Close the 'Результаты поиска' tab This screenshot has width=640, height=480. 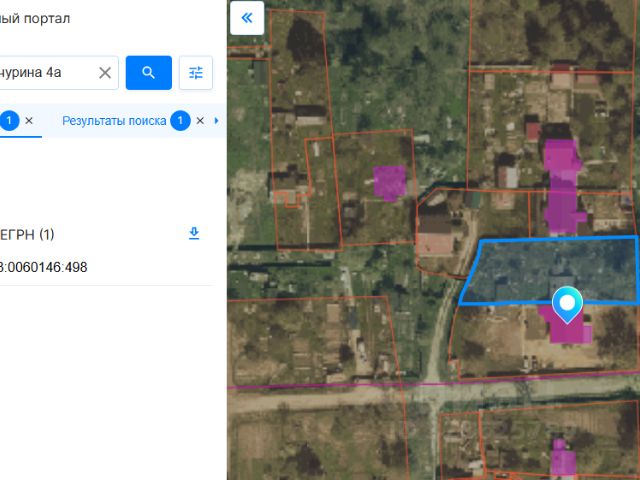pos(200,121)
